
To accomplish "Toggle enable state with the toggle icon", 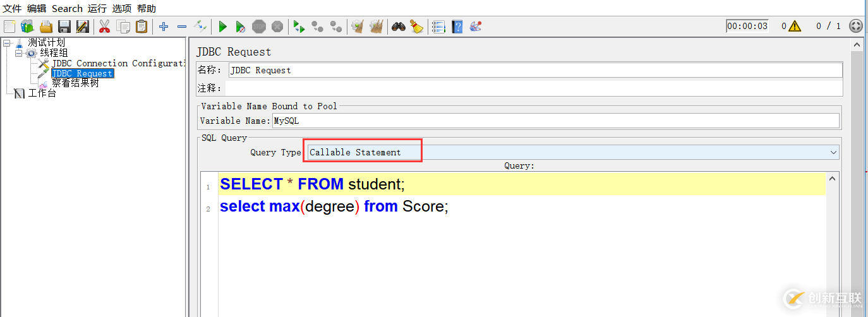I will (200, 27).
